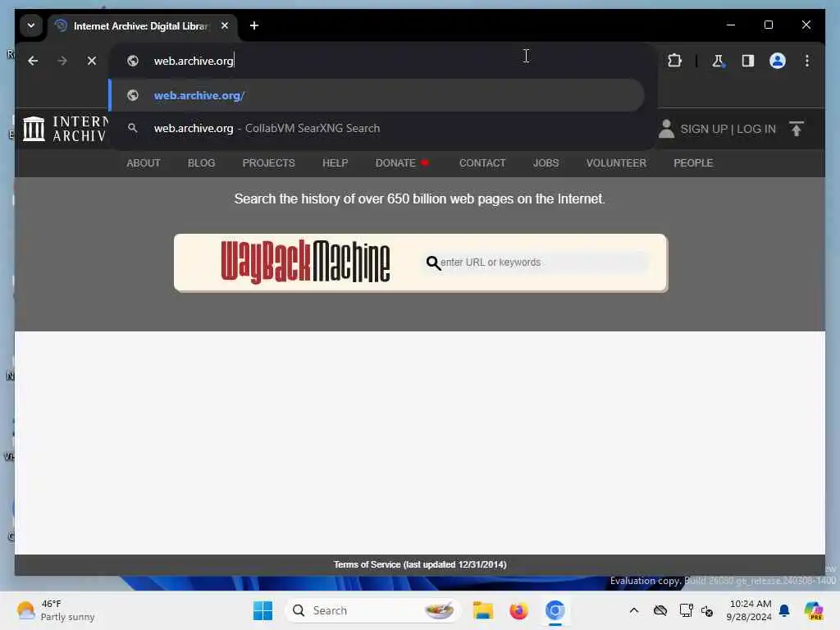Stop page loading with X button

(x=92, y=61)
